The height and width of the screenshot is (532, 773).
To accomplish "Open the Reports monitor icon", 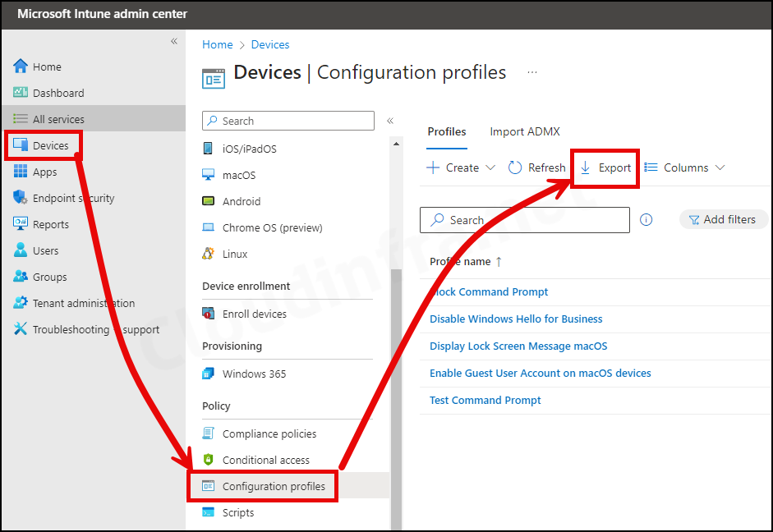I will point(21,223).
